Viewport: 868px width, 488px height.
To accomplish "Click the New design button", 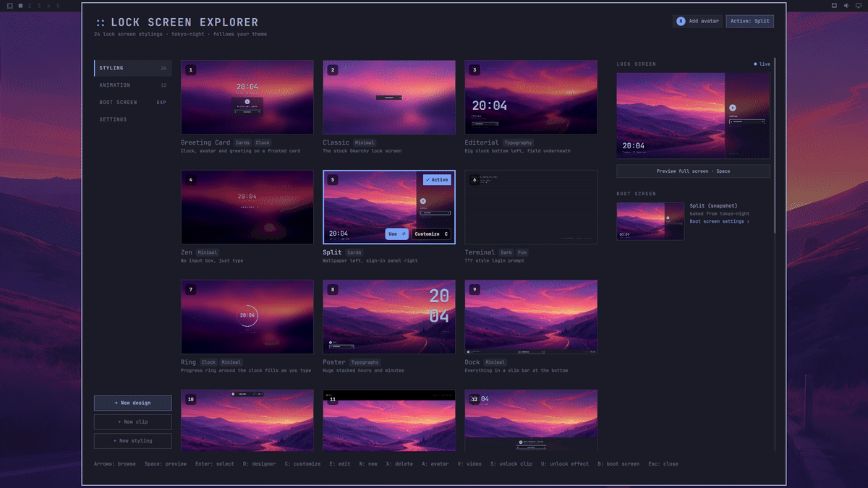I will [x=132, y=403].
